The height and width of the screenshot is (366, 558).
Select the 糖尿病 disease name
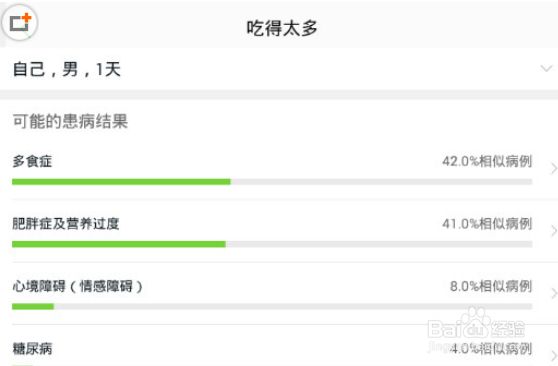click(32, 349)
